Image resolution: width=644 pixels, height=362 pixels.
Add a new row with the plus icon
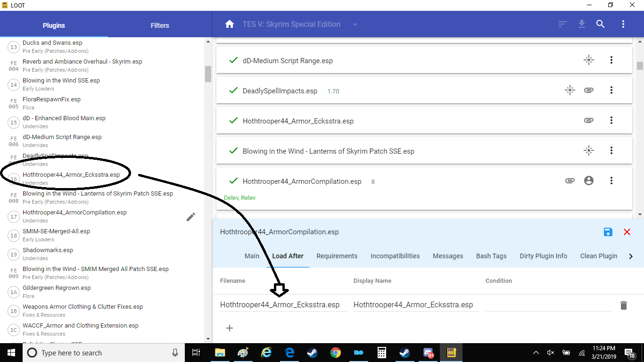(x=230, y=328)
